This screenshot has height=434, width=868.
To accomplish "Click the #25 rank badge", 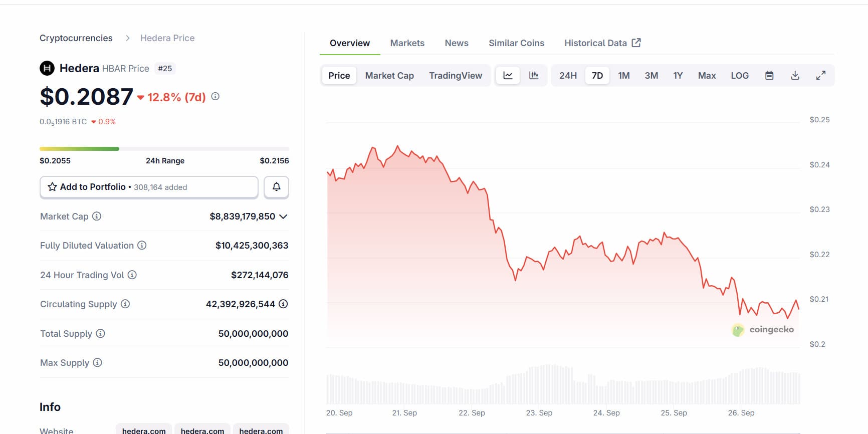I will click(x=165, y=69).
